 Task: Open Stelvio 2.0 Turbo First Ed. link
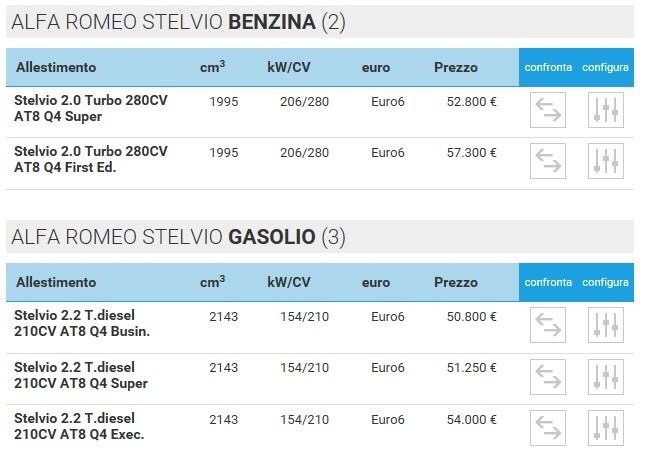pyautogui.click(x=91, y=160)
